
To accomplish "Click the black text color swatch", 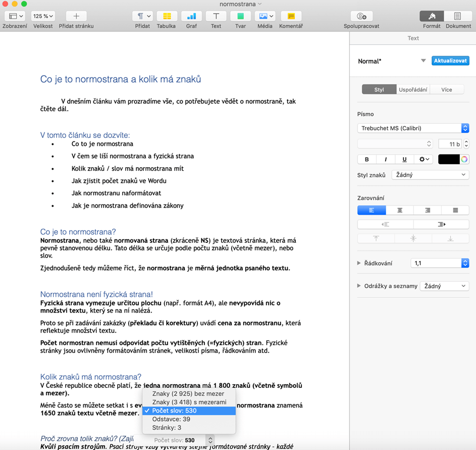I will coord(449,159).
